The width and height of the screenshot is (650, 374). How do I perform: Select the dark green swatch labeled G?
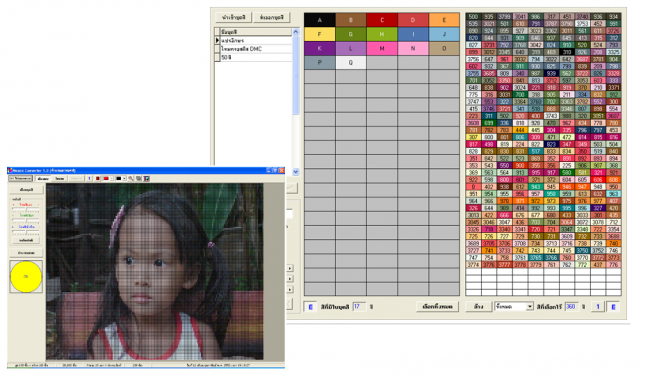point(351,34)
